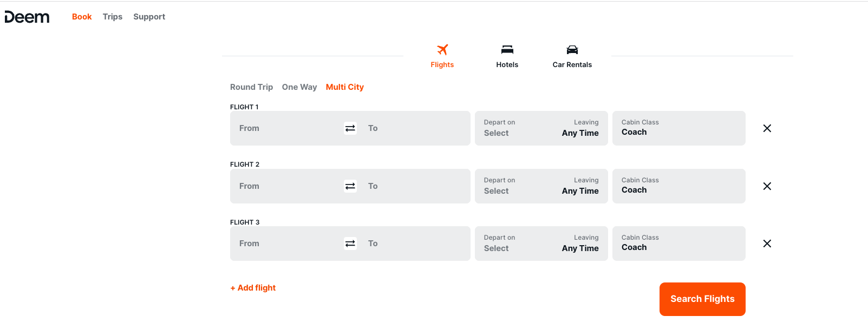Expand Leaving Any Time for Flight 2

pos(580,186)
